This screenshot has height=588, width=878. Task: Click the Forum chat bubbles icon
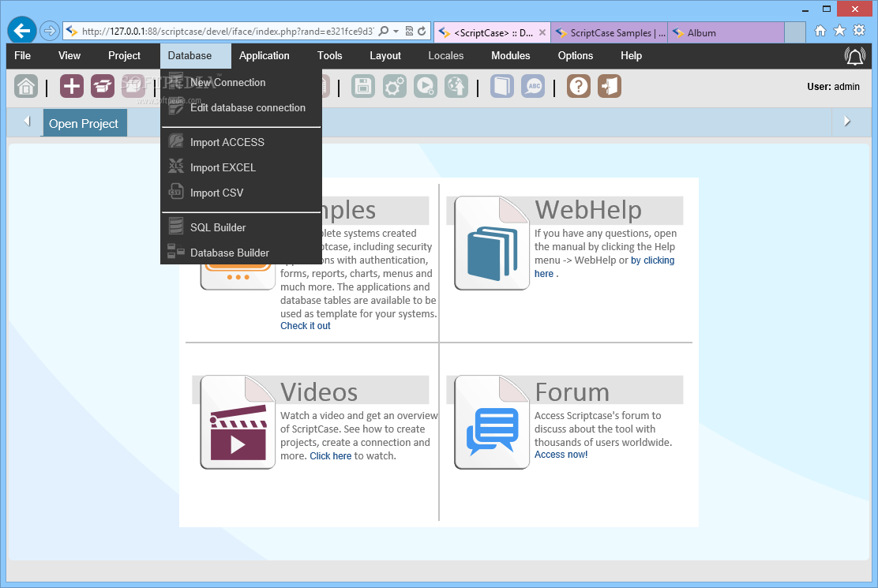pos(492,421)
